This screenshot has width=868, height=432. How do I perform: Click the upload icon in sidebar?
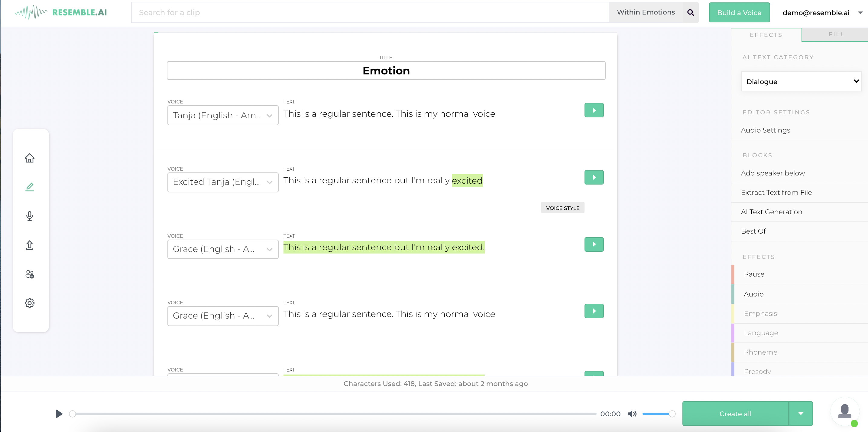coord(29,245)
